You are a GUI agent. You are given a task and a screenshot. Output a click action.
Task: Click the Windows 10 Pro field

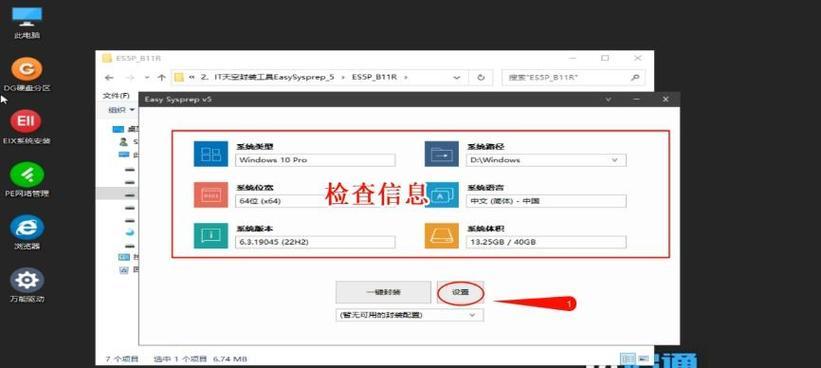[315, 160]
